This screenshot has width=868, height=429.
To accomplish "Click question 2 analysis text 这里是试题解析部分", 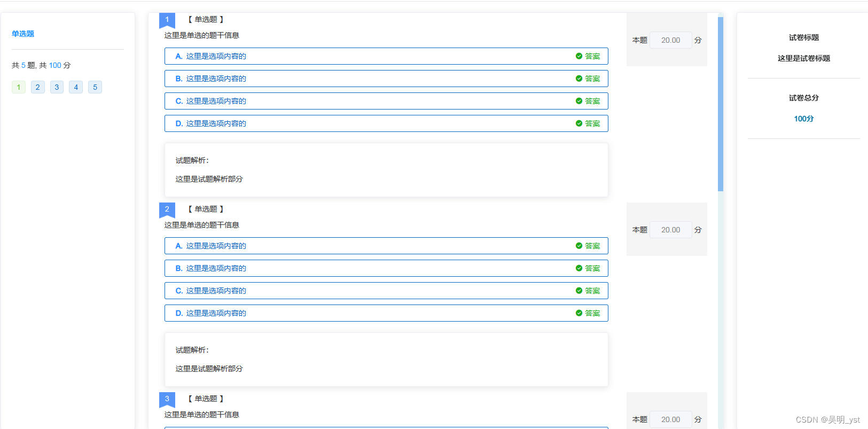I will pos(209,369).
